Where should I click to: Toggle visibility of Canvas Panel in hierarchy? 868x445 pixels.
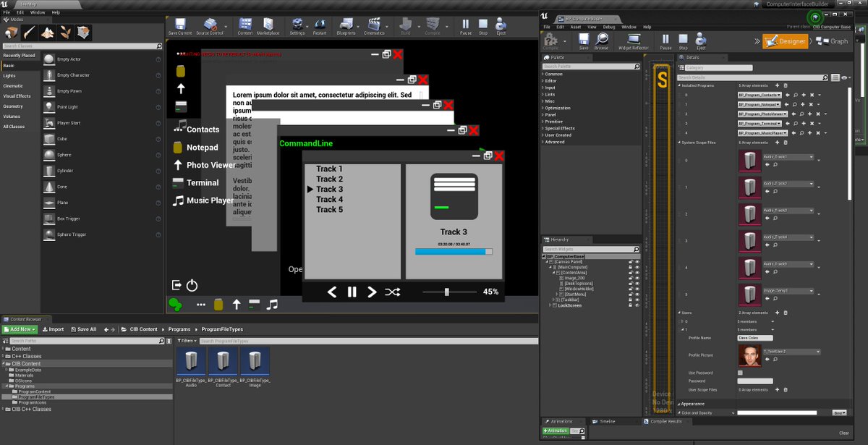coord(637,262)
